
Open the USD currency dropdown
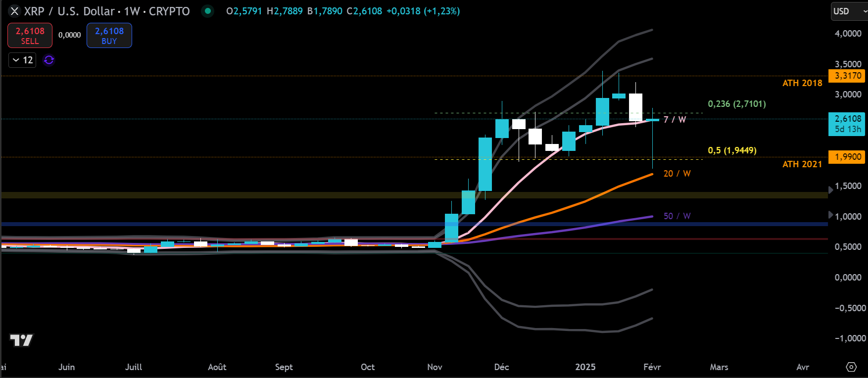[x=848, y=11]
